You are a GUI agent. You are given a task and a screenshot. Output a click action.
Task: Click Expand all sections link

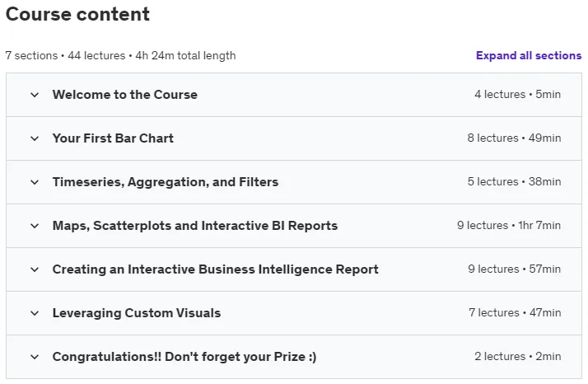529,55
